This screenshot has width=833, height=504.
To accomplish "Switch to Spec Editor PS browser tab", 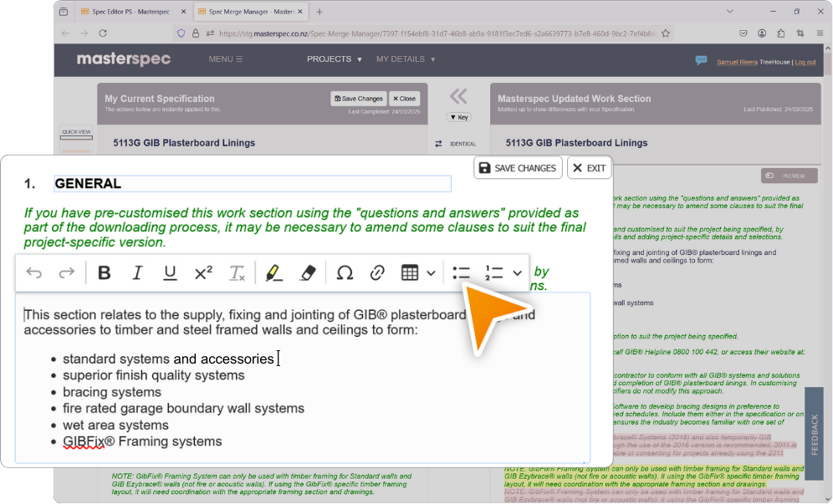I will click(x=130, y=11).
